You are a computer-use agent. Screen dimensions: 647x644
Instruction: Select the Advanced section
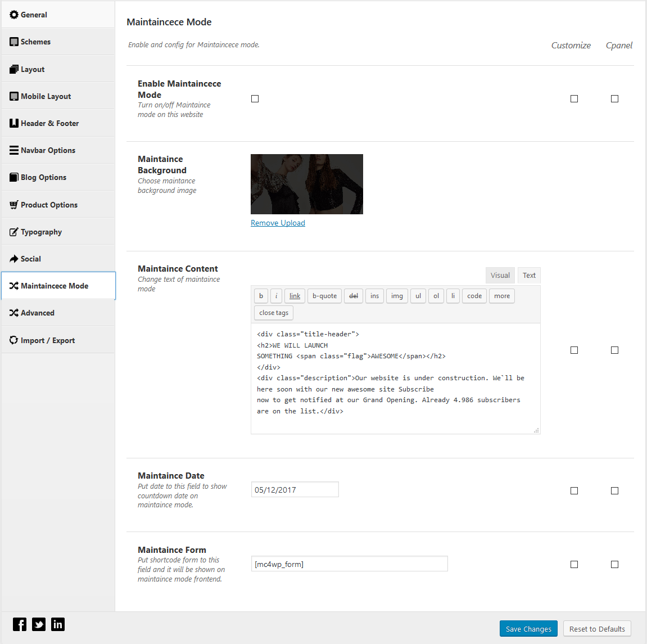point(58,313)
